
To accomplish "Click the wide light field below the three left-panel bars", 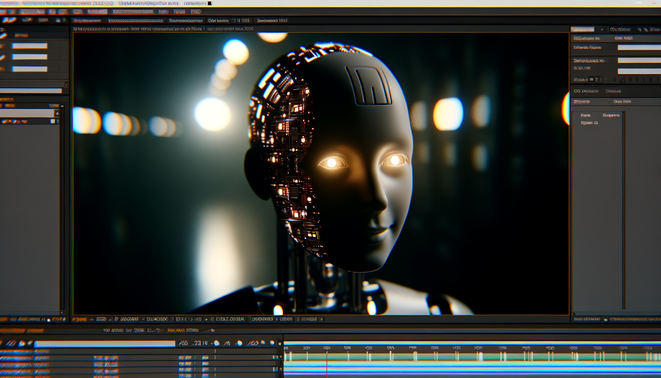I will [31, 91].
